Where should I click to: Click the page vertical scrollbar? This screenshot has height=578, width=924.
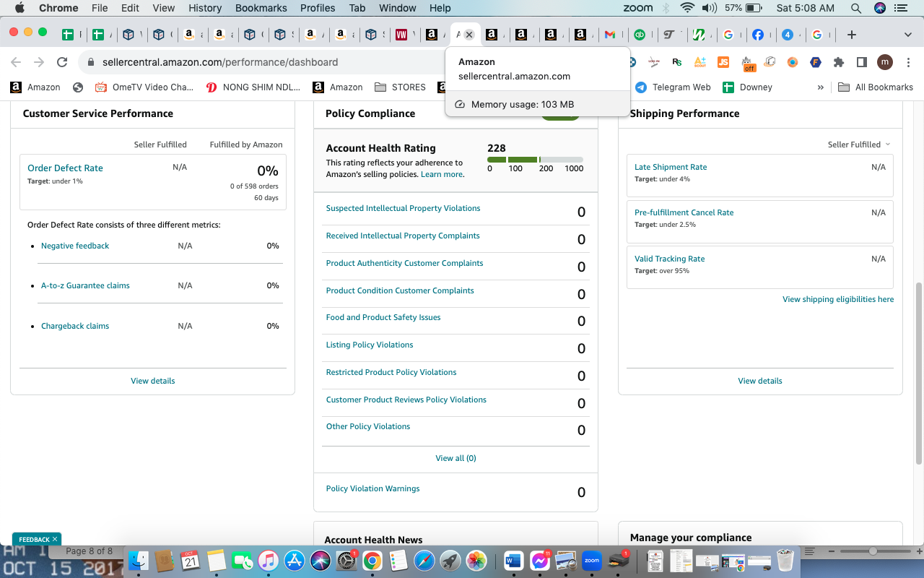point(919,372)
